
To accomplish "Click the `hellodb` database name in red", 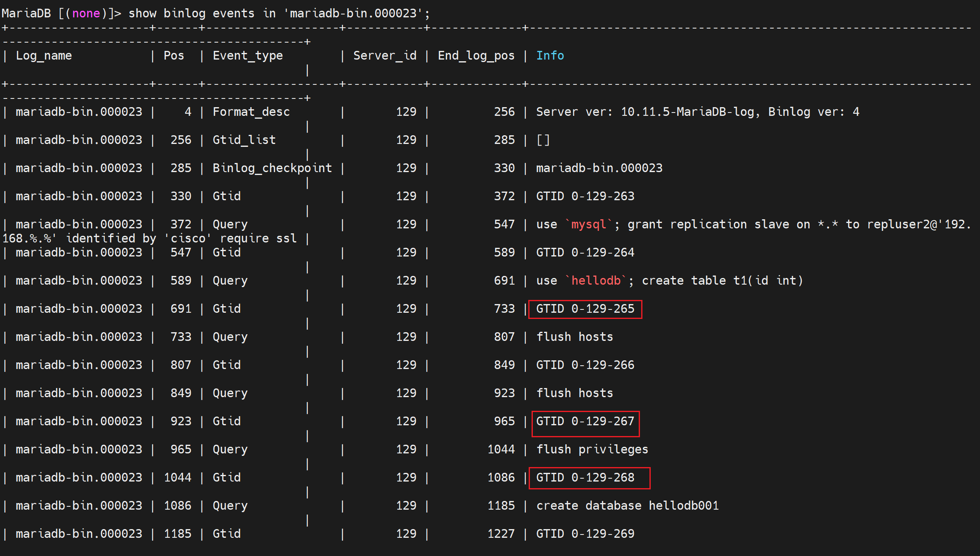I will click(x=596, y=281).
